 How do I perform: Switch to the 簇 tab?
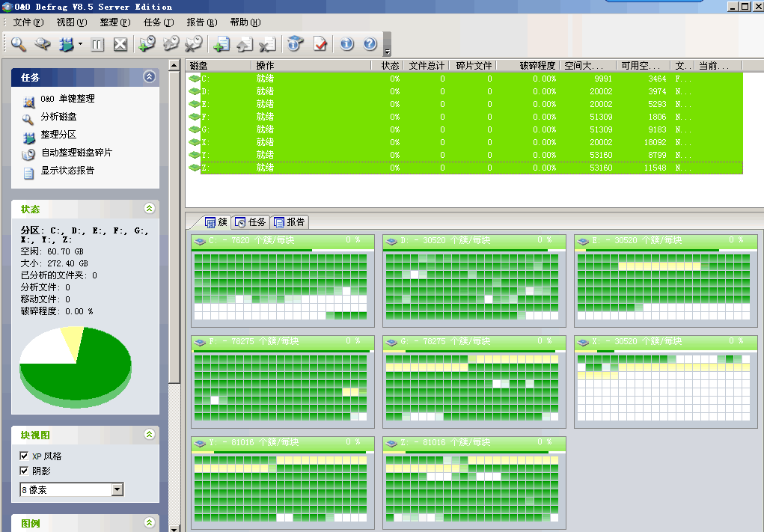(216, 222)
